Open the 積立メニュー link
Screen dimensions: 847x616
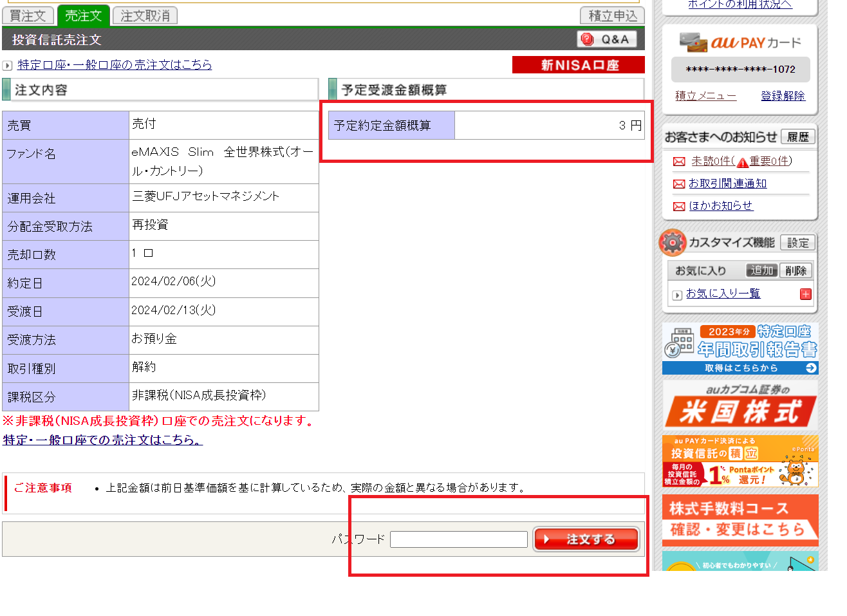705,96
